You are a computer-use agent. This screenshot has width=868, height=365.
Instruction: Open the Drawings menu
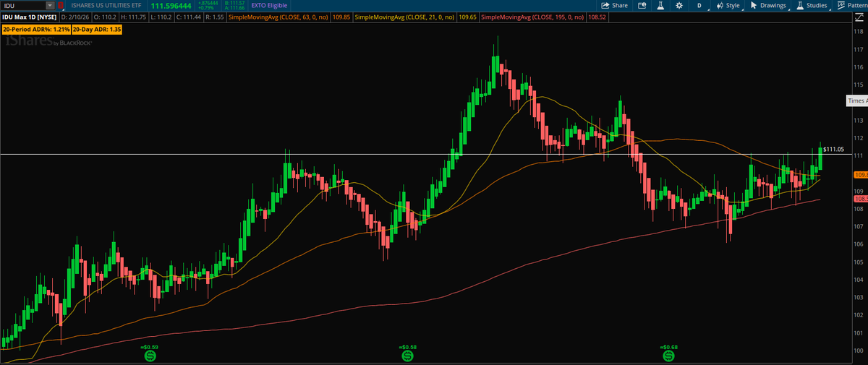pos(768,5)
